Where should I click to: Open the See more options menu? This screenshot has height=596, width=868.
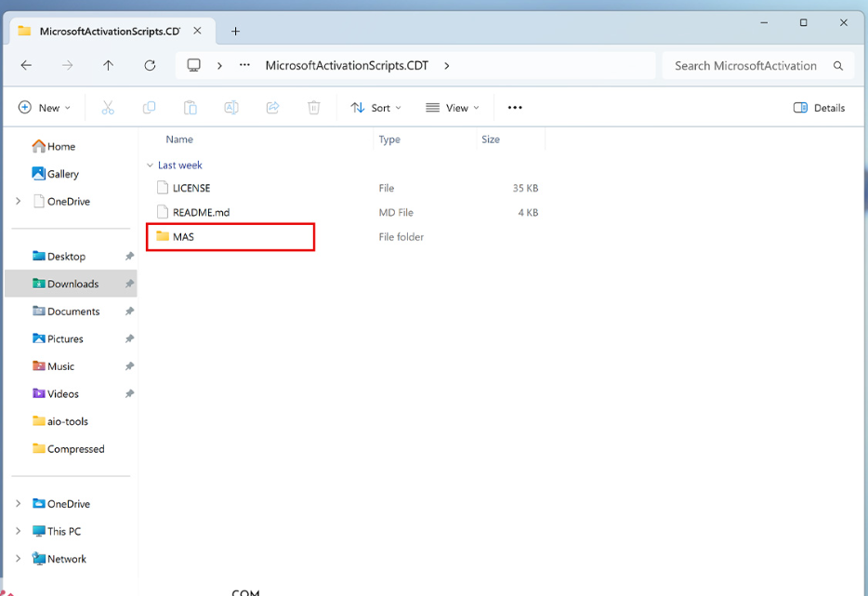coord(515,108)
